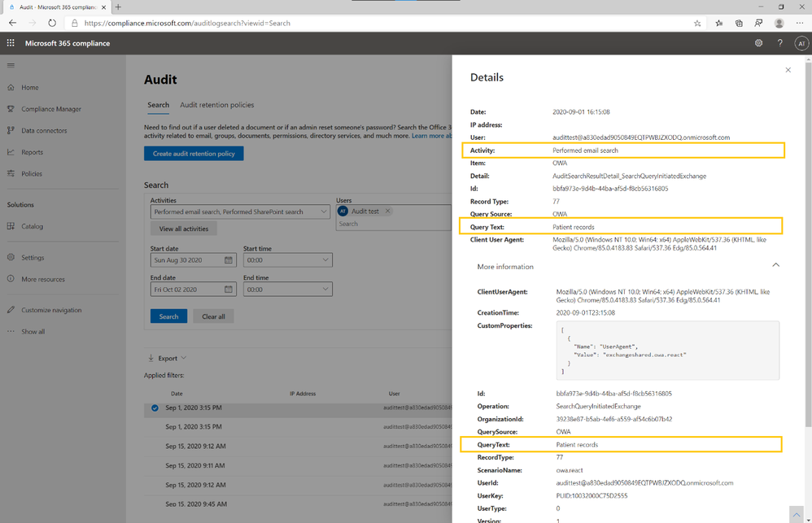Image resolution: width=812 pixels, height=523 pixels.
Task: Open the browser Favorites list icon
Action: pyautogui.click(x=719, y=24)
